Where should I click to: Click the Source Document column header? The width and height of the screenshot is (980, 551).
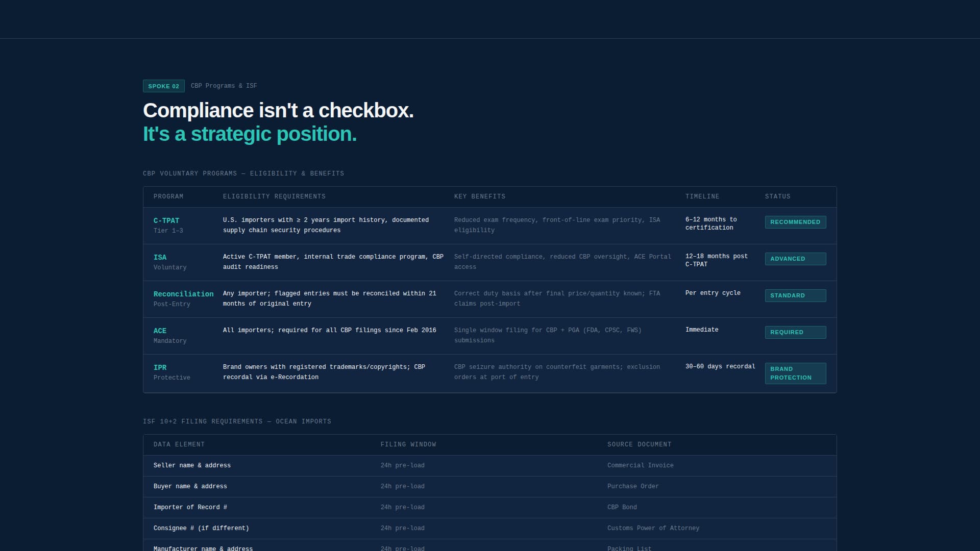639,444
